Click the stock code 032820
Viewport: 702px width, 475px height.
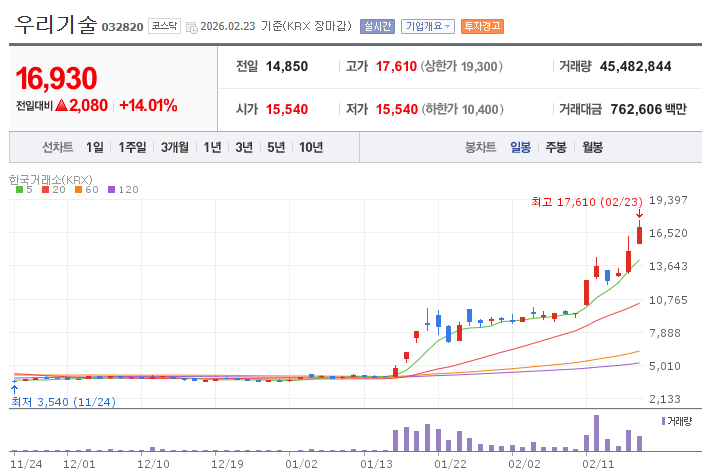point(122,27)
